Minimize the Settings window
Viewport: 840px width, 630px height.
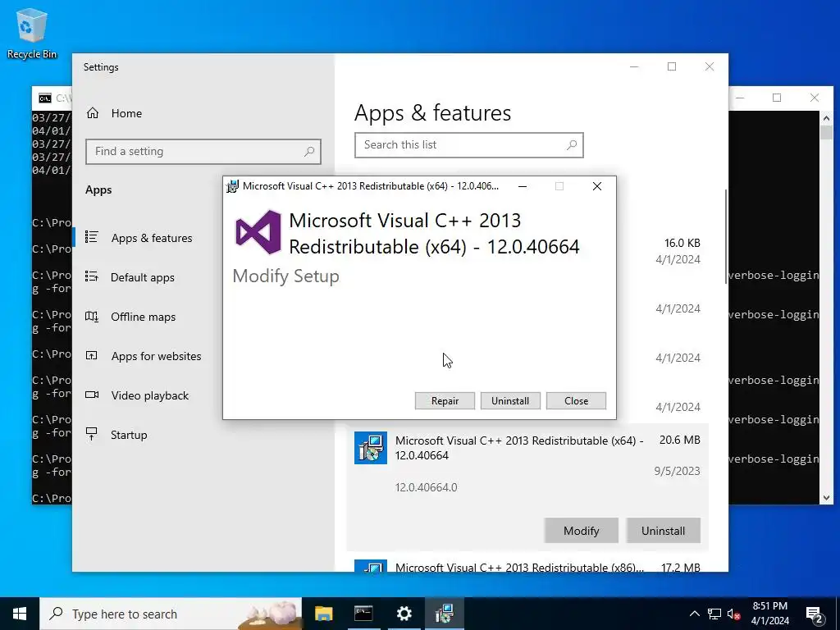pyautogui.click(x=634, y=66)
